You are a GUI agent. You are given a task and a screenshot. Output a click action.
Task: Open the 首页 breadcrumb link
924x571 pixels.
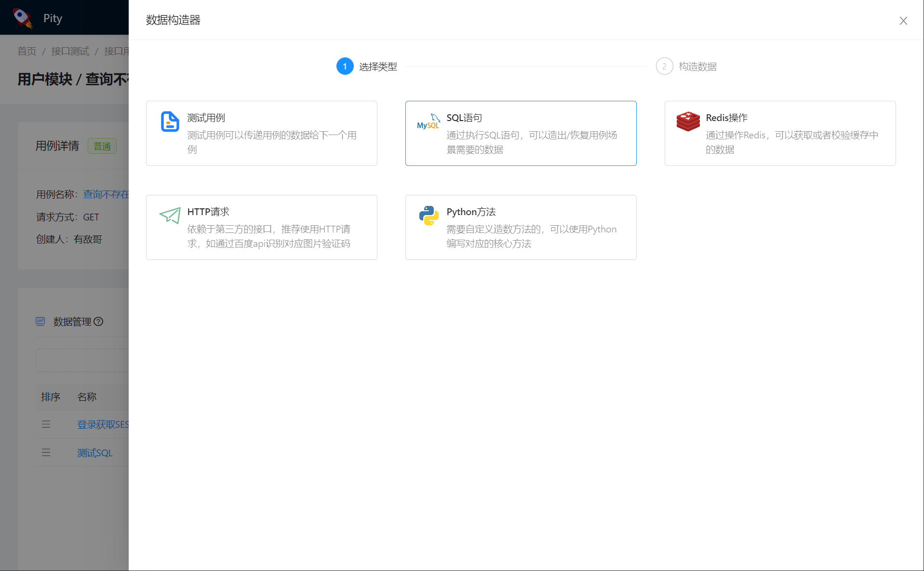click(27, 51)
